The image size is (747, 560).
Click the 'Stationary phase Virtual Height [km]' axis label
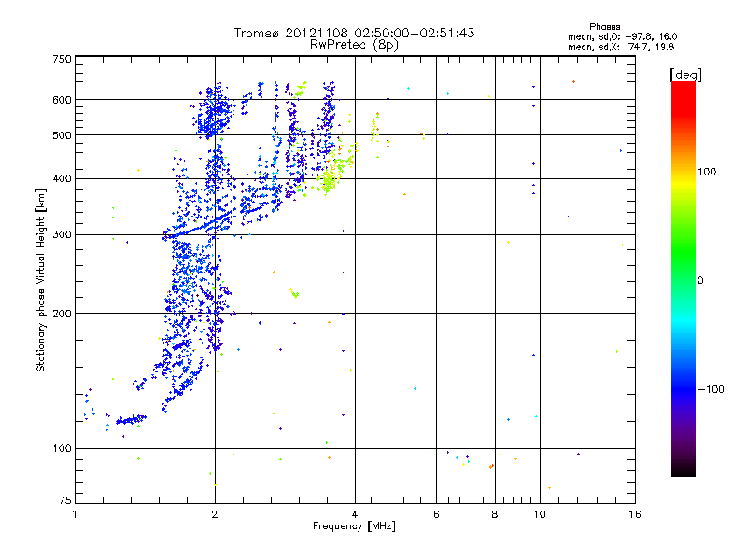coord(41,280)
